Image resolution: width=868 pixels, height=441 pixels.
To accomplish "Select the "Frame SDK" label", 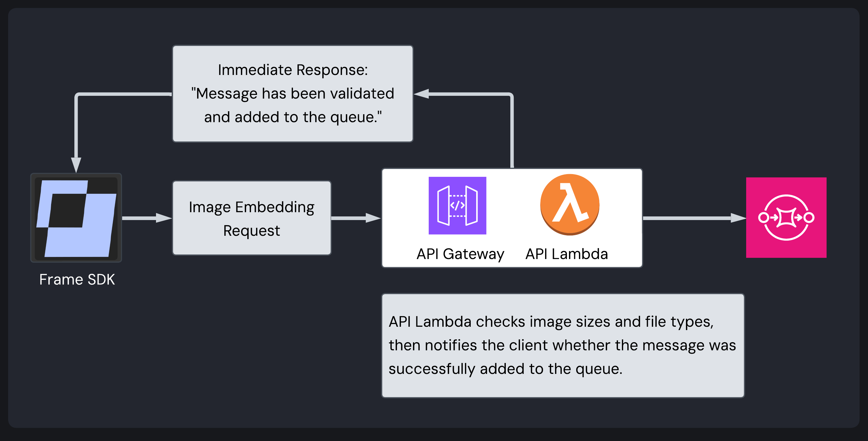I will [x=77, y=280].
